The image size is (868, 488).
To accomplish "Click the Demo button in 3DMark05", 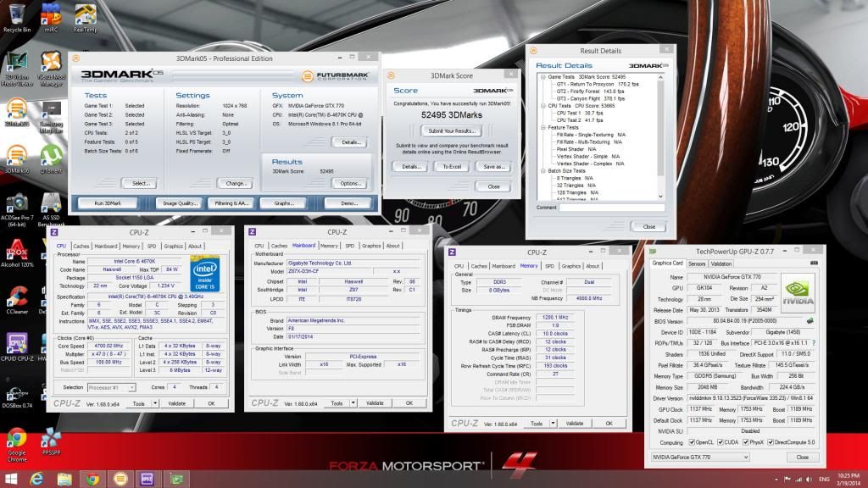I will (x=348, y=203).
